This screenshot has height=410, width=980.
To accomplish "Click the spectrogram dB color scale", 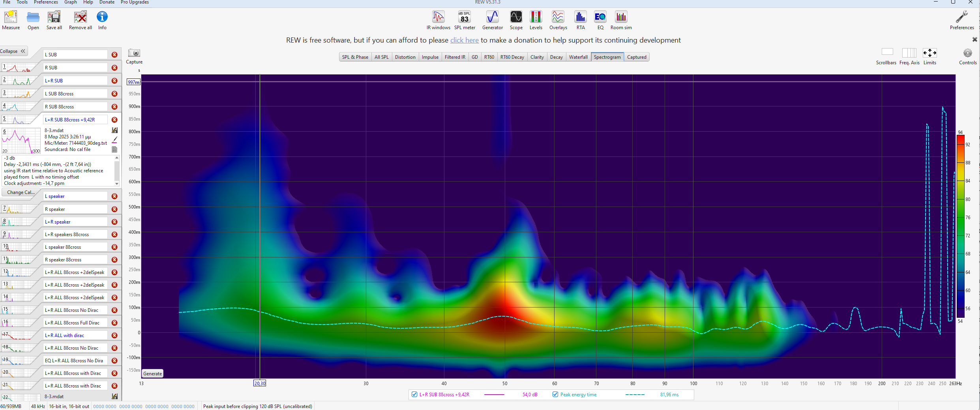I will pos(960,226).
